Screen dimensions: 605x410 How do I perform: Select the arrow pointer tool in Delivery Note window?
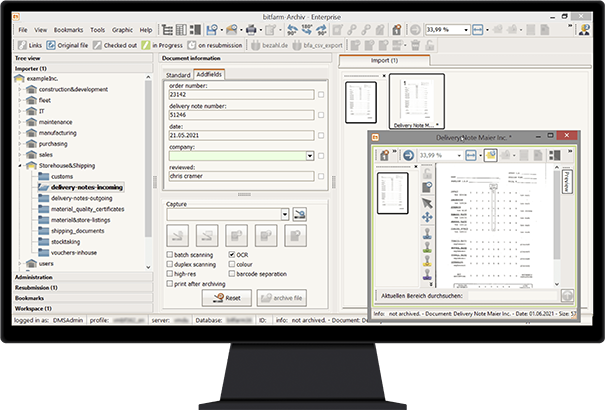click(427, 203)
